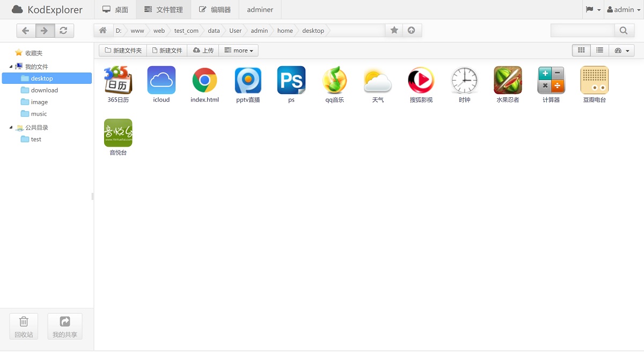644x352 pixels.
Task: Click the 新建文件夹 button
Action: coord(123,51)
